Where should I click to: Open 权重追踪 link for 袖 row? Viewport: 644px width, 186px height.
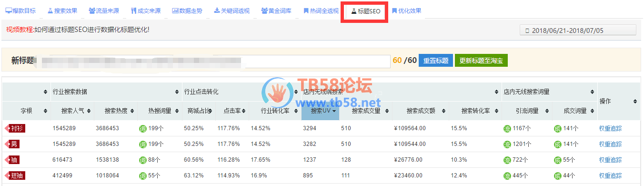(610, 160)
